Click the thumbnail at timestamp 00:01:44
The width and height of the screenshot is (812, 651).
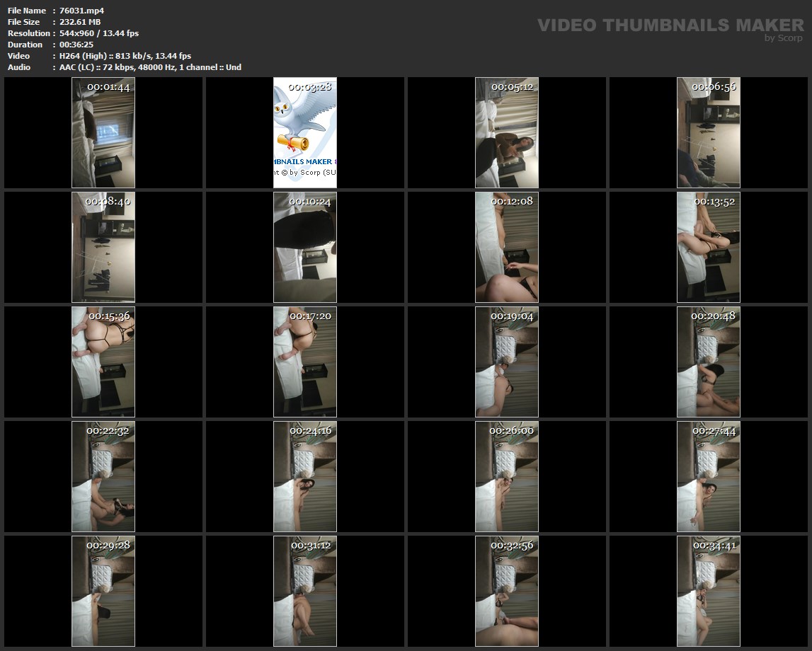tap(103, 133)
